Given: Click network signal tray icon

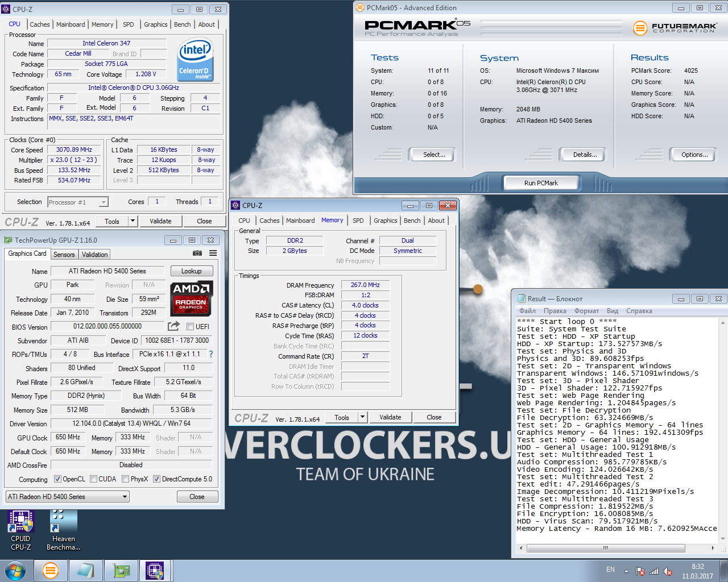Looking at the screenshot, I should (x=654, y=571).
